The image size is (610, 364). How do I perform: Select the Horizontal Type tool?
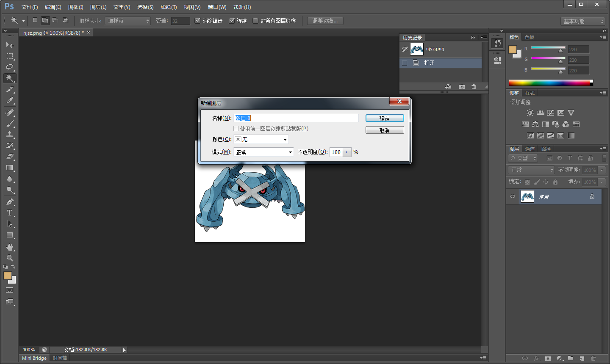[x=10, y=213]
